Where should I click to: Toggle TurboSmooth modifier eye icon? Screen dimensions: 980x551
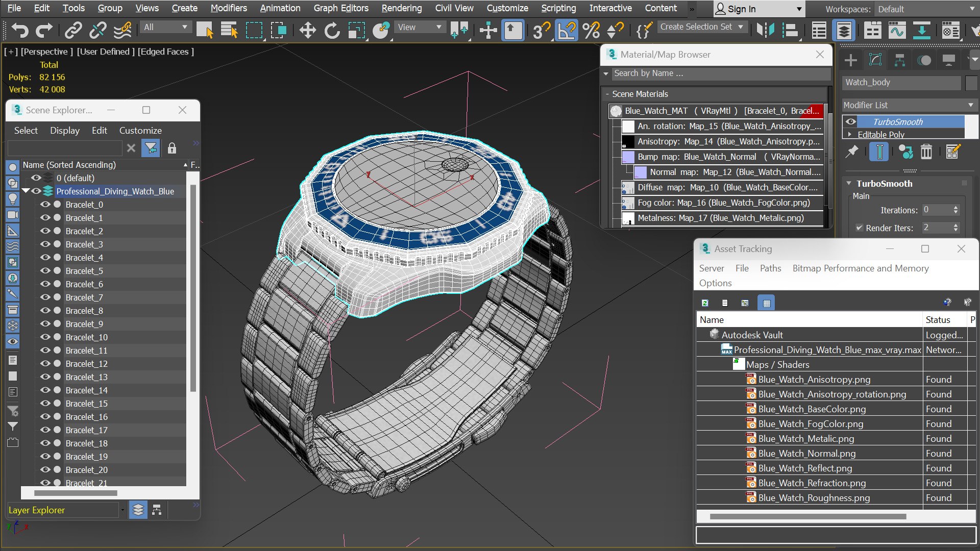click(x=851, y=121)
